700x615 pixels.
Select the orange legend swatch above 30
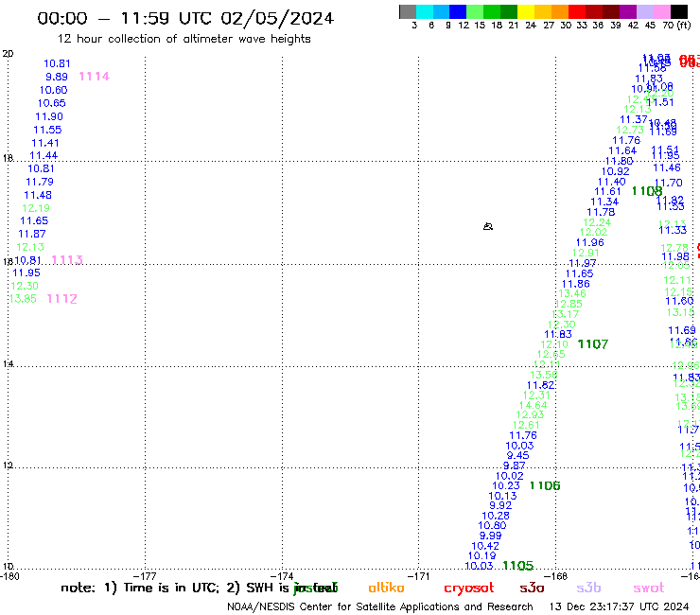click(560, 11)
